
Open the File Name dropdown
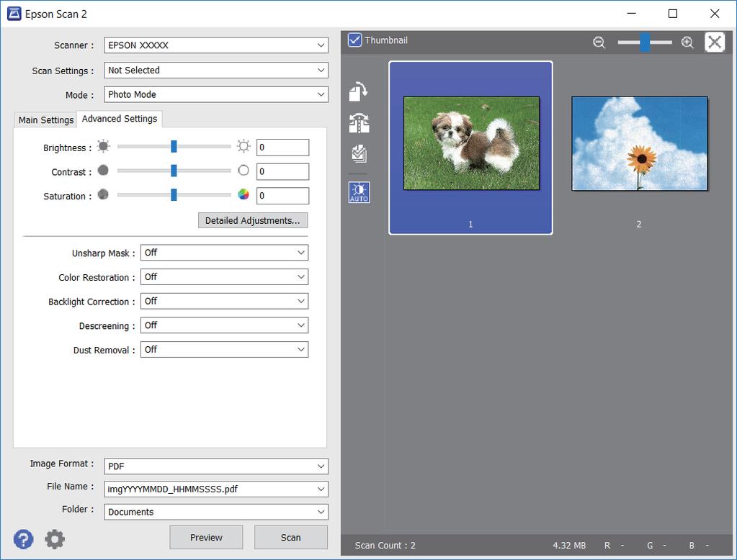point(215,489)
